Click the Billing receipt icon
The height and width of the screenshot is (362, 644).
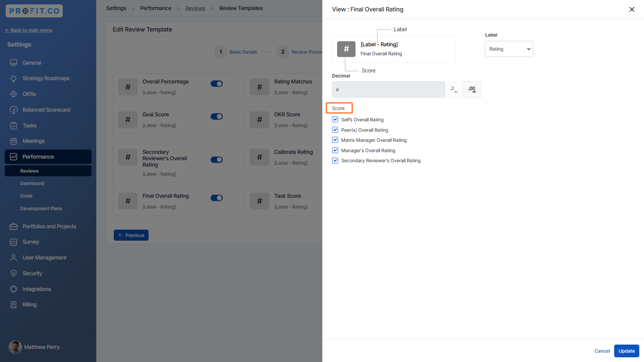tap(13, 305)
